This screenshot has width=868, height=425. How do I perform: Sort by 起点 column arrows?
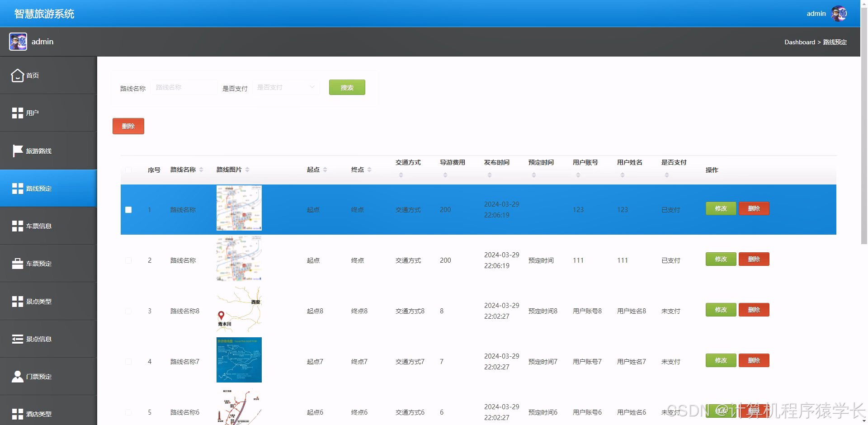click(x=325, y=170)
